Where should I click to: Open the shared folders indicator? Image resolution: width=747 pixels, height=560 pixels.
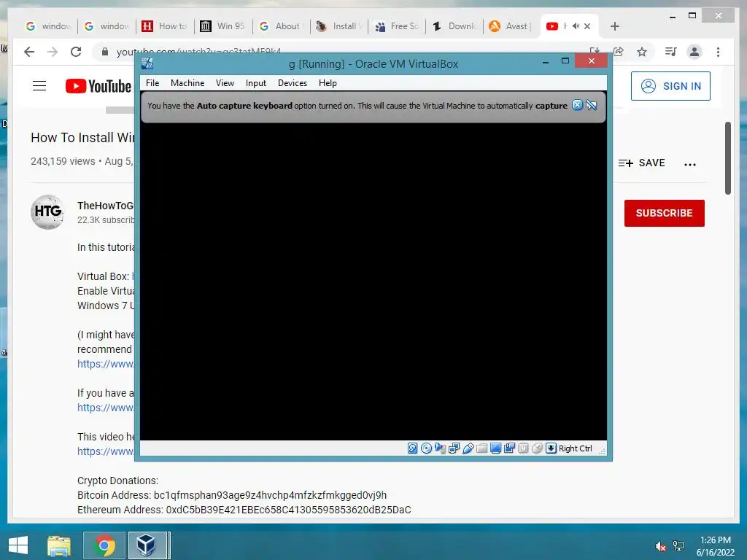(x=481, y=448)
